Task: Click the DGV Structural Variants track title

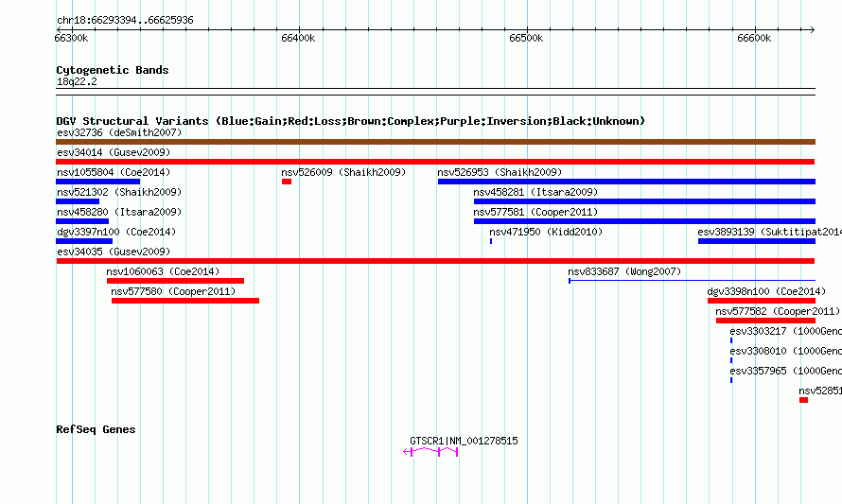Action: 351,121
